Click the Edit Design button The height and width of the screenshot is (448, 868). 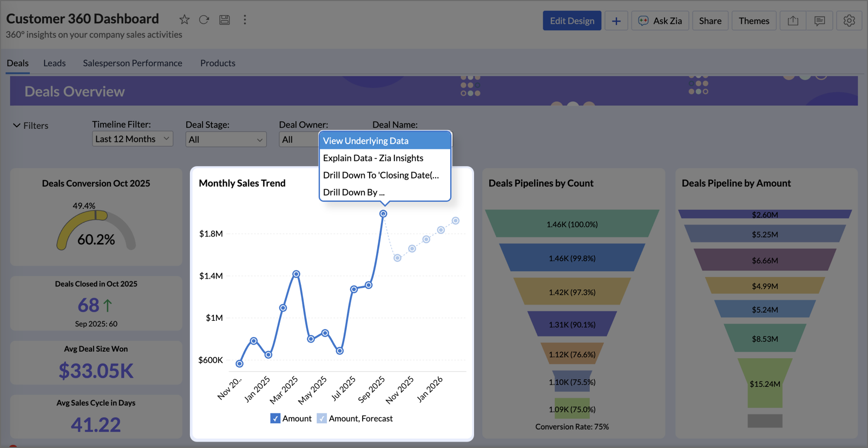click(x=571, y=21)
